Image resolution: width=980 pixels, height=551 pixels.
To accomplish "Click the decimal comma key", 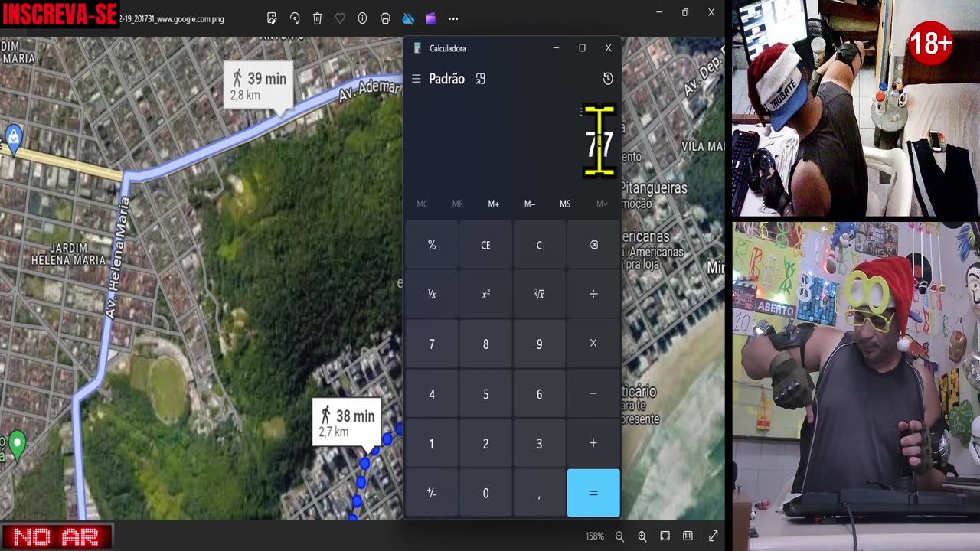I will coord(539,493).
